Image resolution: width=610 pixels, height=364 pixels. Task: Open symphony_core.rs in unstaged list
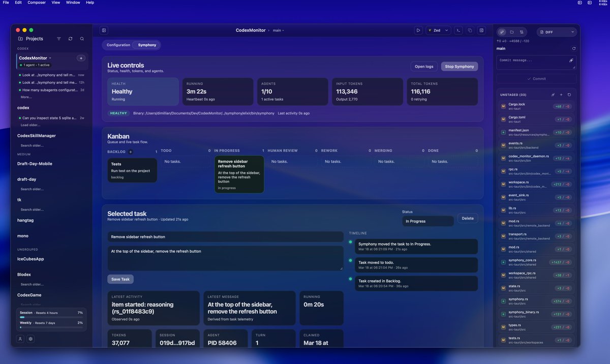(536, 262)
